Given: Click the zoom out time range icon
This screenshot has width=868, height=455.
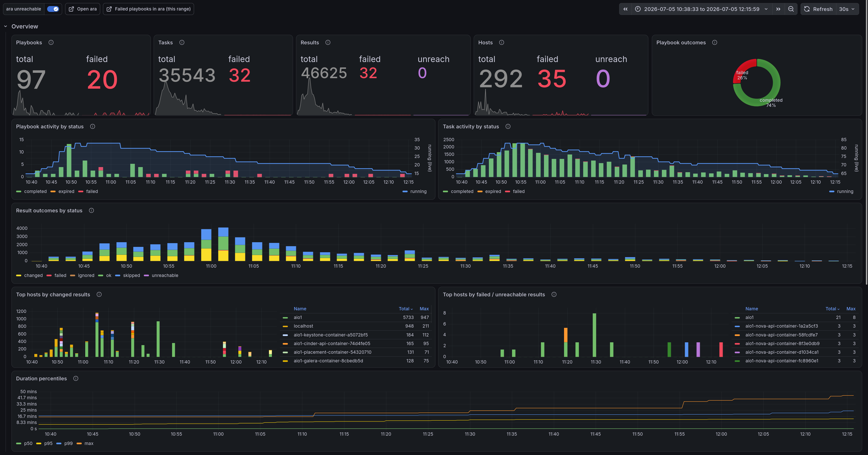Looking at the screenshot, I should (790, 9).
